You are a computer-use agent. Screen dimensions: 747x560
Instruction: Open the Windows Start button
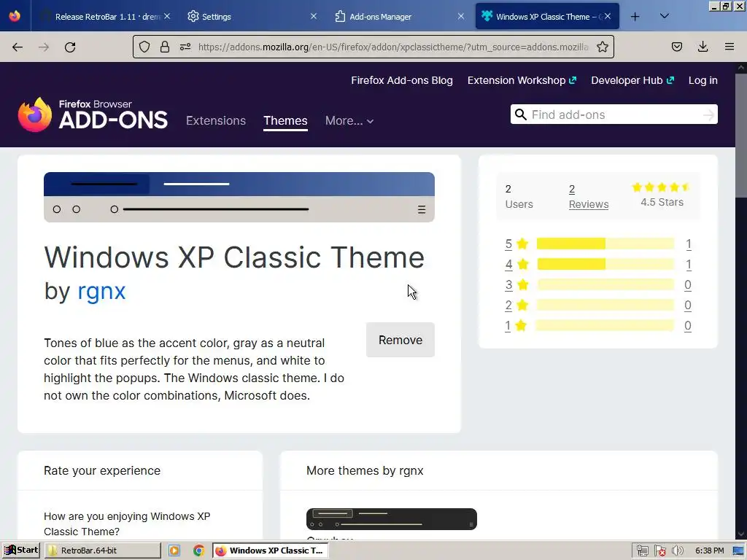click(21, 551)
